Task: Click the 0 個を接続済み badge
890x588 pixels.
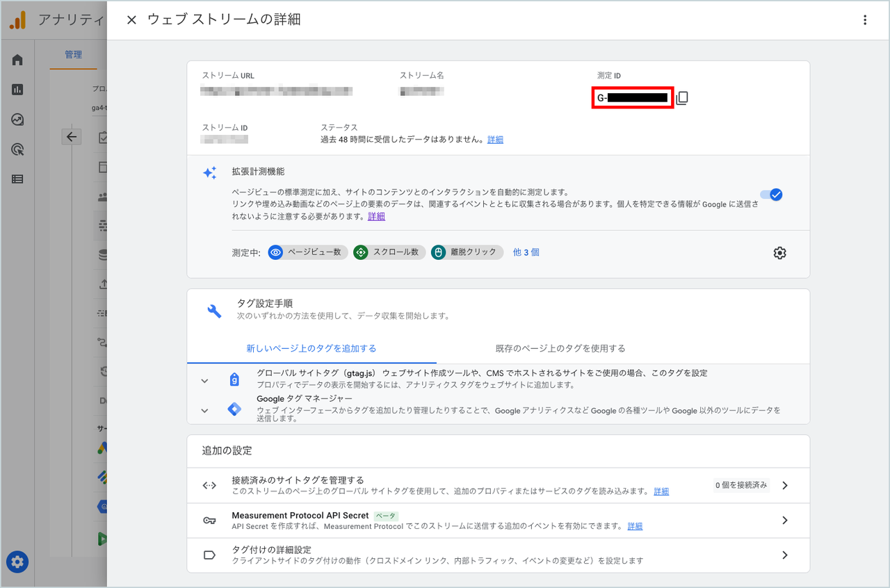Action: tap(742, 485)
